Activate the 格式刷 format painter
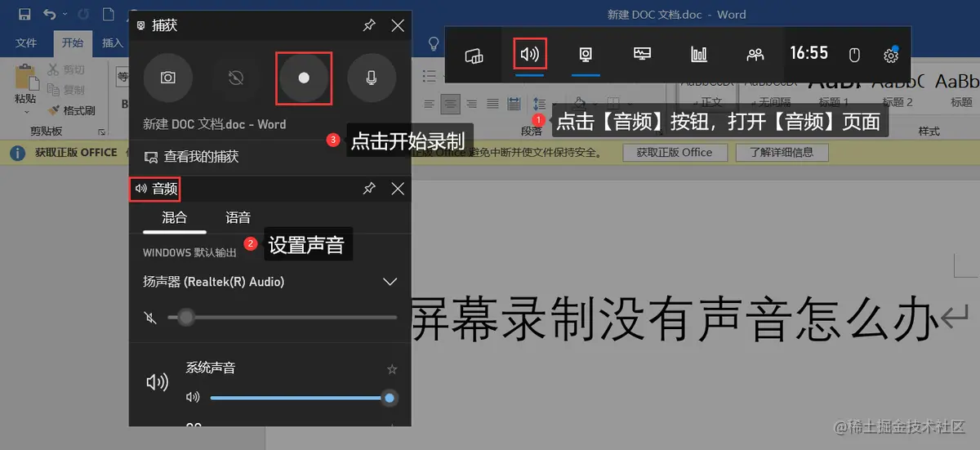This screenshot has height=450, width=980. 71,109
